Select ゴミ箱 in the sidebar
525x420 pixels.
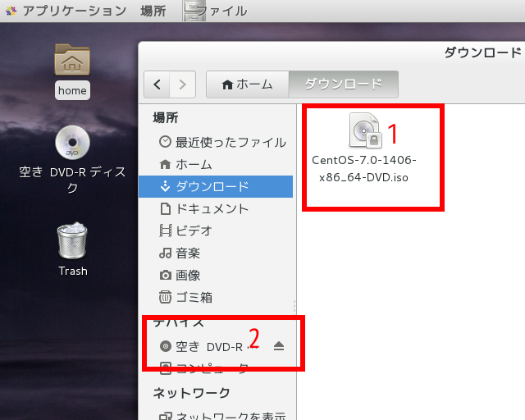pyautogui.click(x=194, y=297)
